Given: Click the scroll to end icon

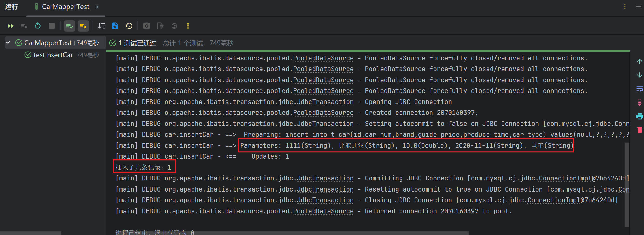Looking at the screenshot, I should [639, 103].
